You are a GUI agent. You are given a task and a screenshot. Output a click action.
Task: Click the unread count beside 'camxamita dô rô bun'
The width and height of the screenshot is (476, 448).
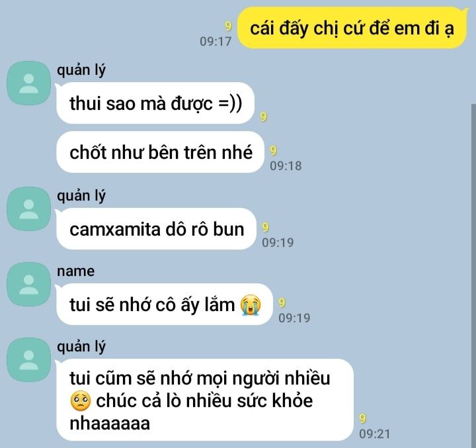265,227
